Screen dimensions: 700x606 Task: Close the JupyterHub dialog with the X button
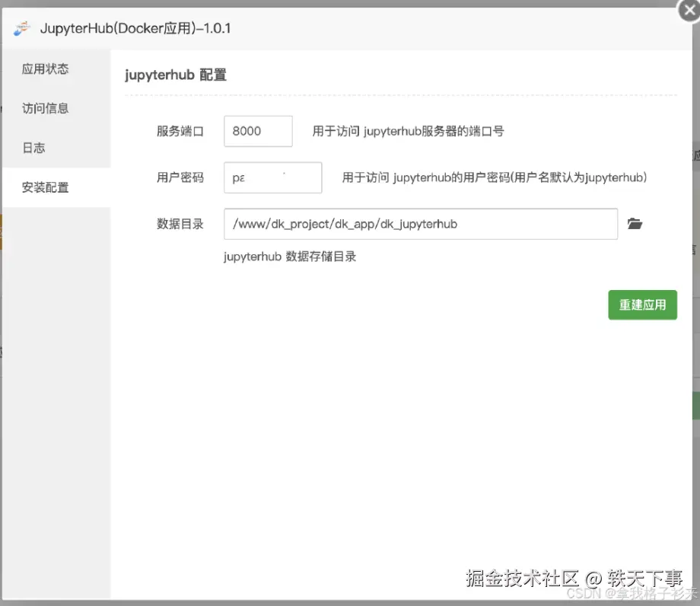click(689, 10)
